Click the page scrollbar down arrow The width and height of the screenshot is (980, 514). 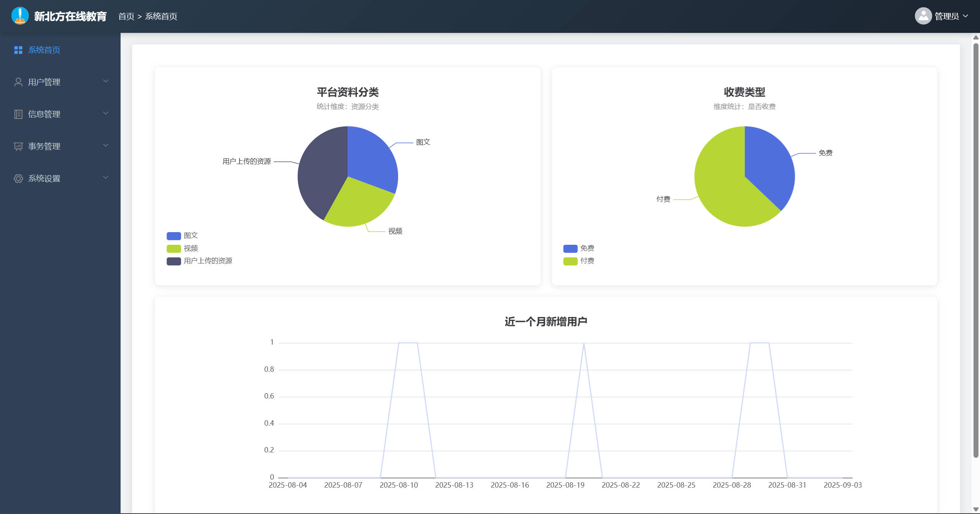(976, 509)
